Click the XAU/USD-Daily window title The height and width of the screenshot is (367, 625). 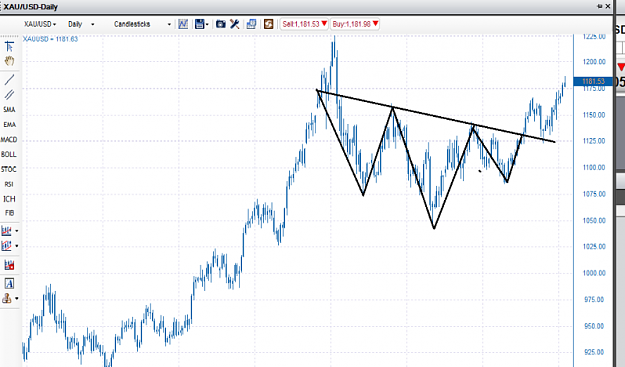point(30,7)
